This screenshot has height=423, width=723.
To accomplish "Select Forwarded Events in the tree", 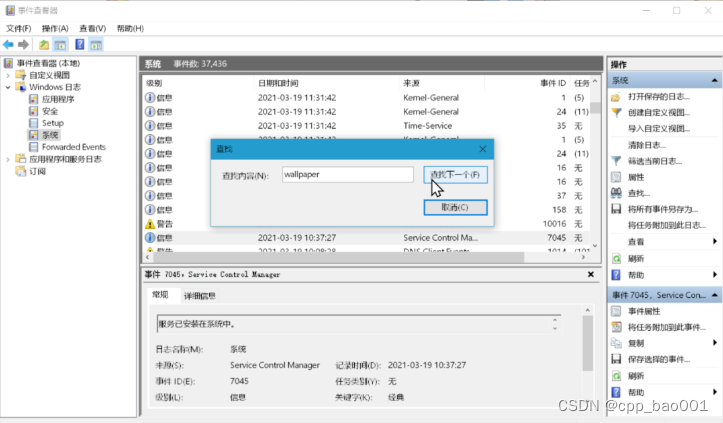I will [74, 147].
